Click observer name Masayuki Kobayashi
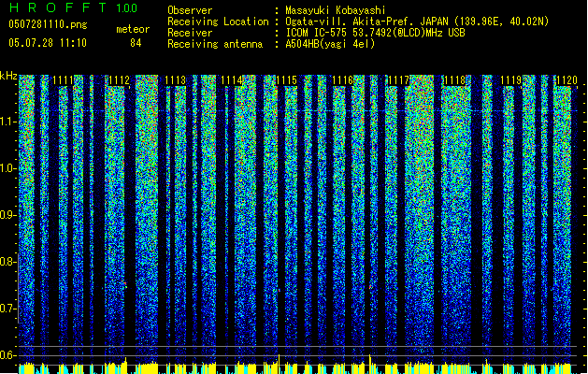Screen dimensions: 588x374 [x=336, y=10]
